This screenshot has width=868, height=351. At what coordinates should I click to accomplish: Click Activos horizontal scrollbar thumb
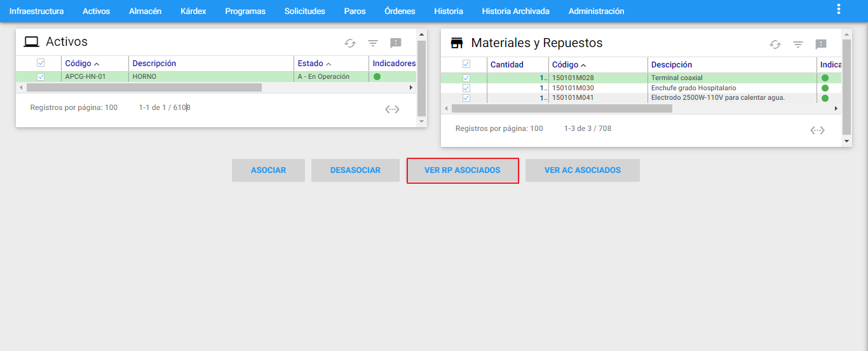tap(144, 87)
